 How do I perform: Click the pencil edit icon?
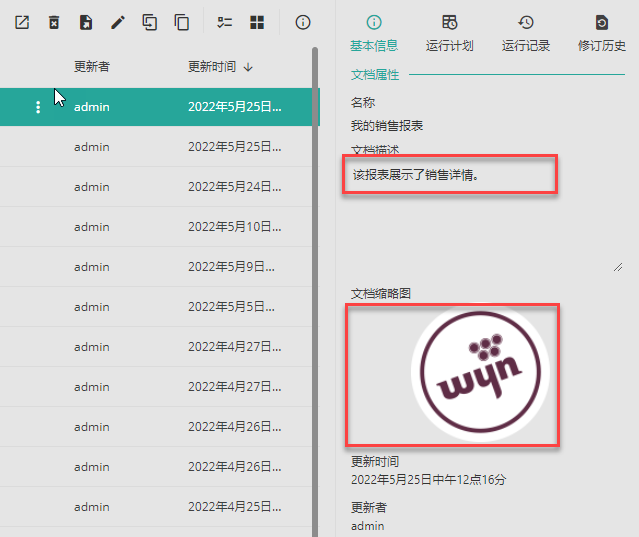(x=118, y=22)
